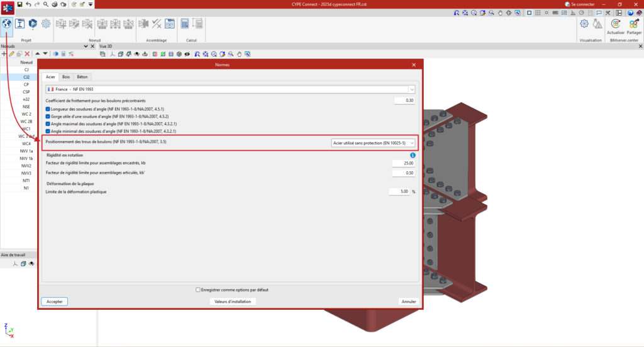Add a new node with the plus icon

pos(4,54)
